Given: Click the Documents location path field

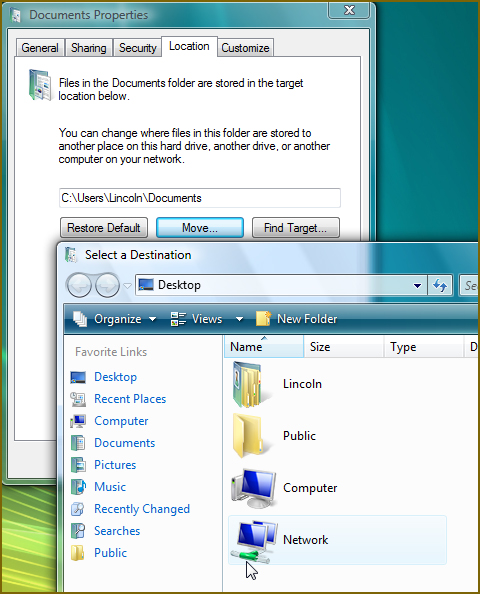Looking at the screenshot, I should [x=200, y=198].
